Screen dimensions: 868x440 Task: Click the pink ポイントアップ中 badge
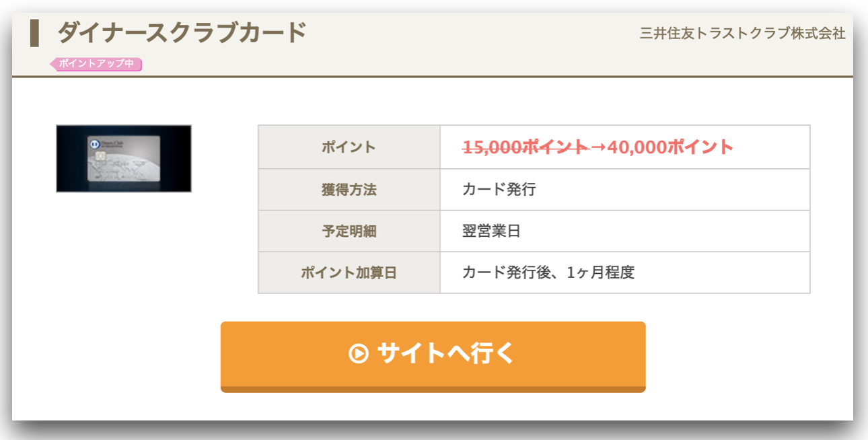coord(96,64)
